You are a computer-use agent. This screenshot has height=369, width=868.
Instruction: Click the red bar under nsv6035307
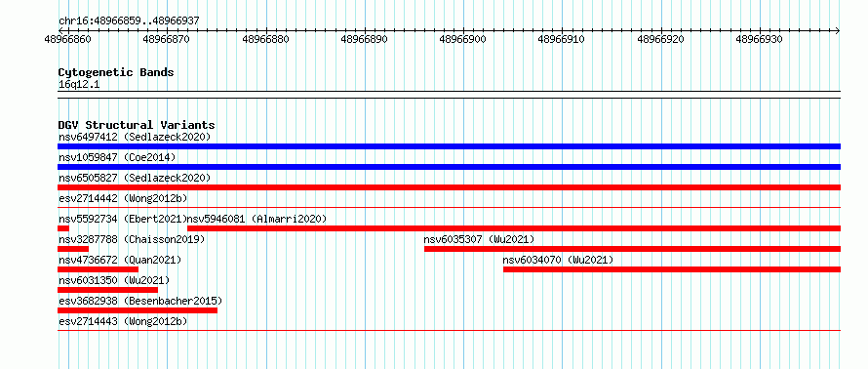point(632,249)
